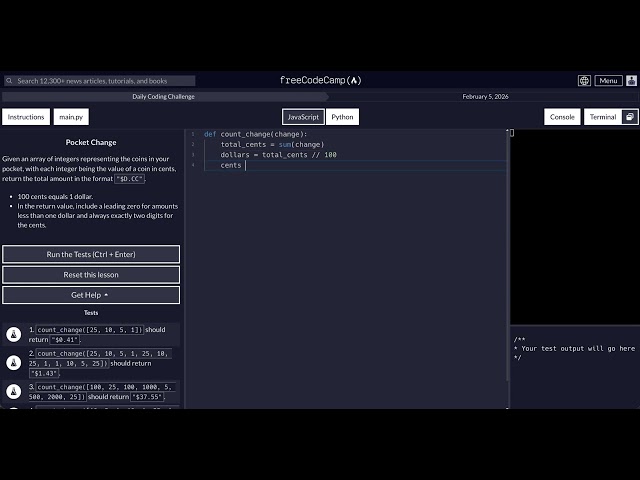This screenshot has width=640, height=480.
Task: Show the Console pane
Action: tap(562, 117)
